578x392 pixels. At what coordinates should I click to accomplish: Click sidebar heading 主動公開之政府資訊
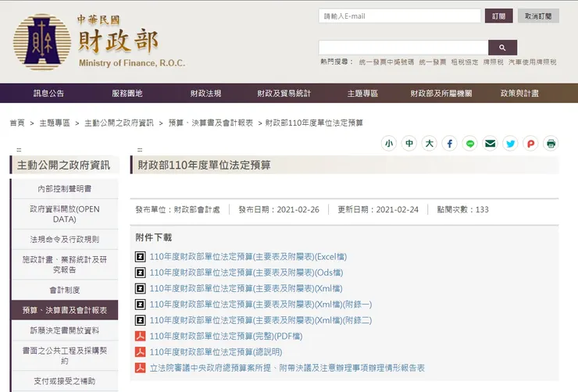click(63, 165)
